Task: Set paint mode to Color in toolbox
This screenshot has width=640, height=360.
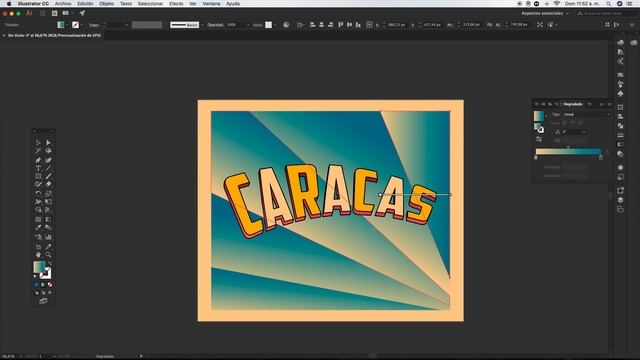Action: pos(37,284)
